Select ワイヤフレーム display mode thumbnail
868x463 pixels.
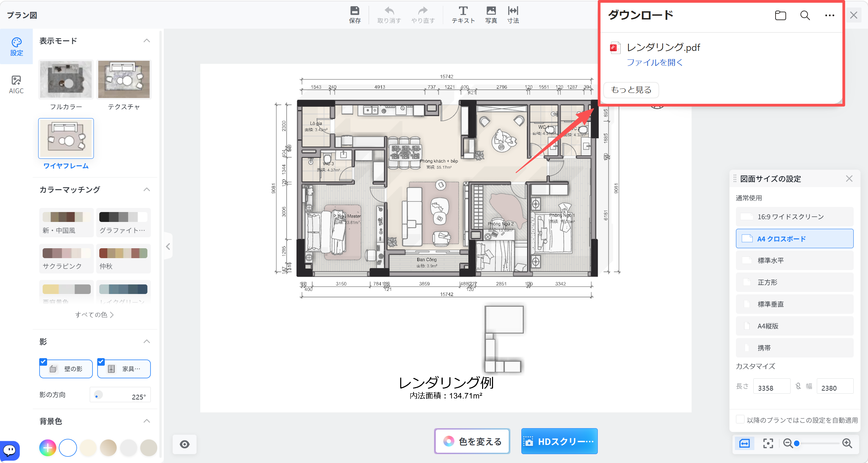(x=66, y=138)
